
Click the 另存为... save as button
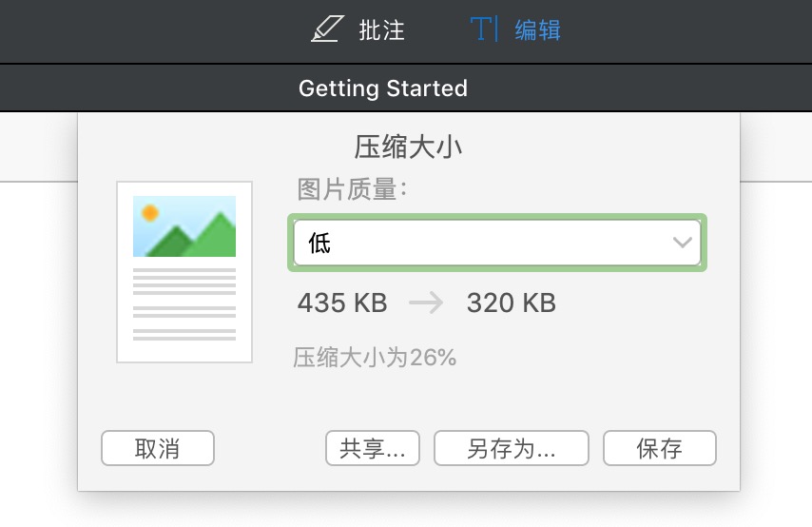(x=512, y=448)
